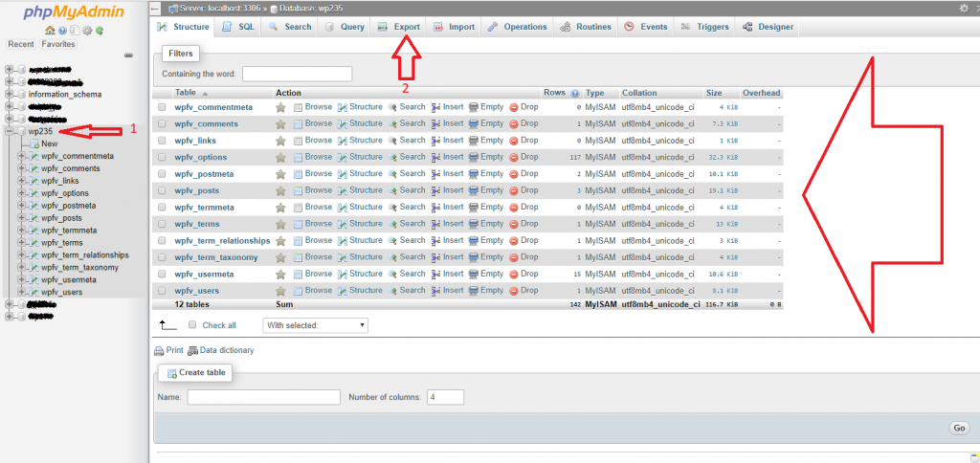
Task: Click the phpMyAdmin home icon
Action: pyautogui.click(x=50, y=30)
